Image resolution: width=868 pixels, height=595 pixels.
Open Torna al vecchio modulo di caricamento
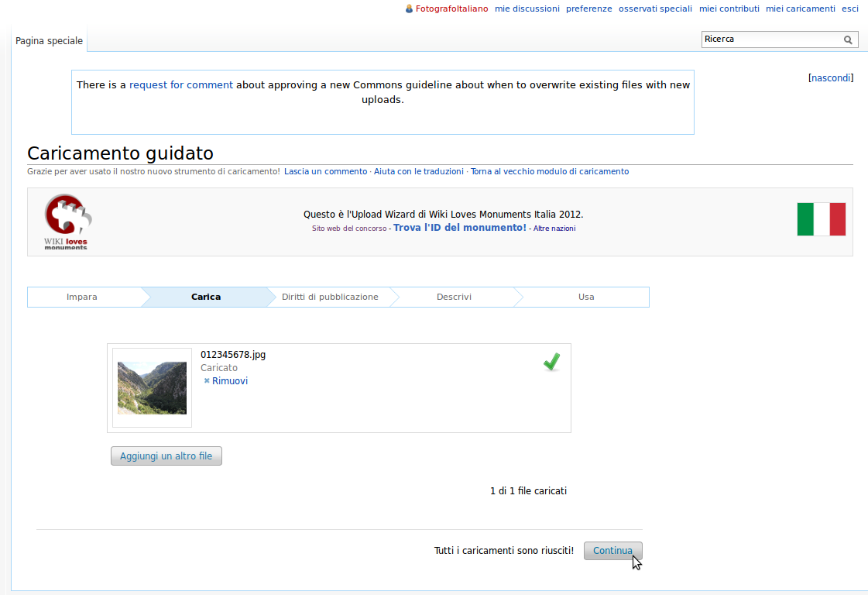click(x=550, y=171)
